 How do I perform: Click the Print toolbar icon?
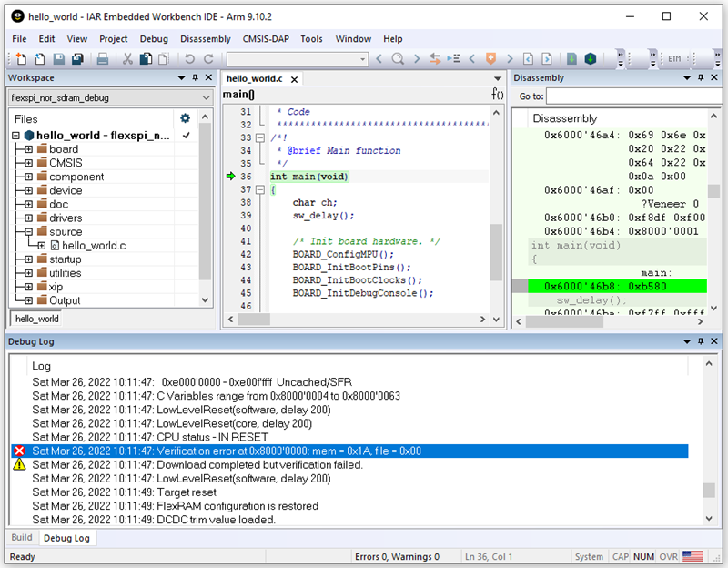[x=103, y=59]
